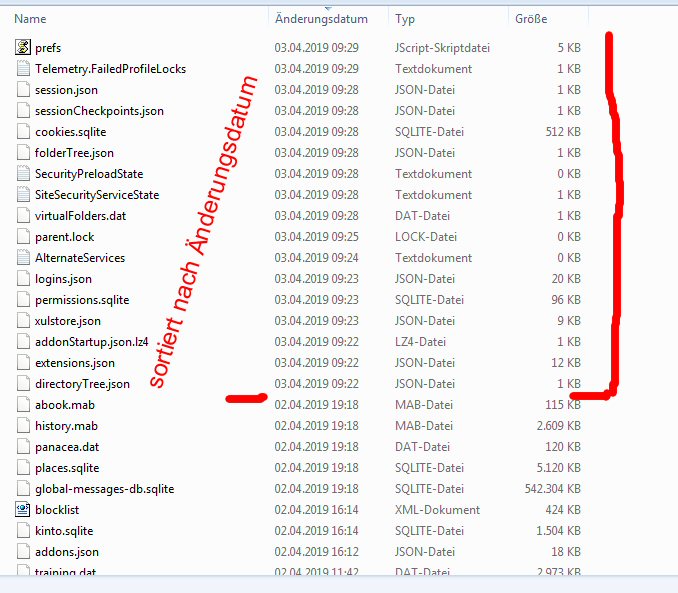Viewport: 678px width, 593px height.
Task: Select the panacea.dat file name
Action: click(67, 447)
